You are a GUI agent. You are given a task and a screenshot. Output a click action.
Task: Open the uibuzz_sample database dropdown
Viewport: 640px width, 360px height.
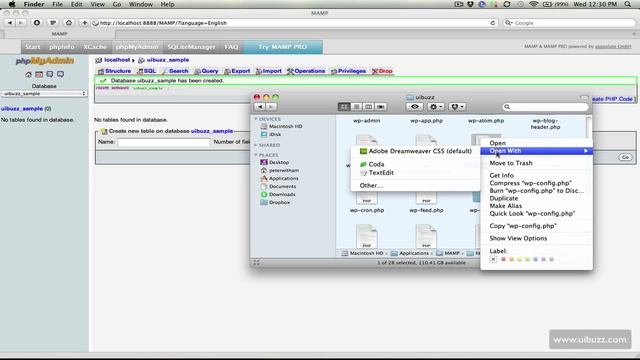44,94
